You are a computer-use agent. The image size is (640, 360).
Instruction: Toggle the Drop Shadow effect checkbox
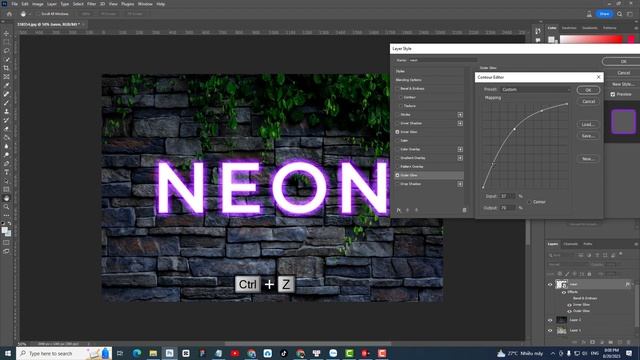pyautogui.click(x=397, y=184)
